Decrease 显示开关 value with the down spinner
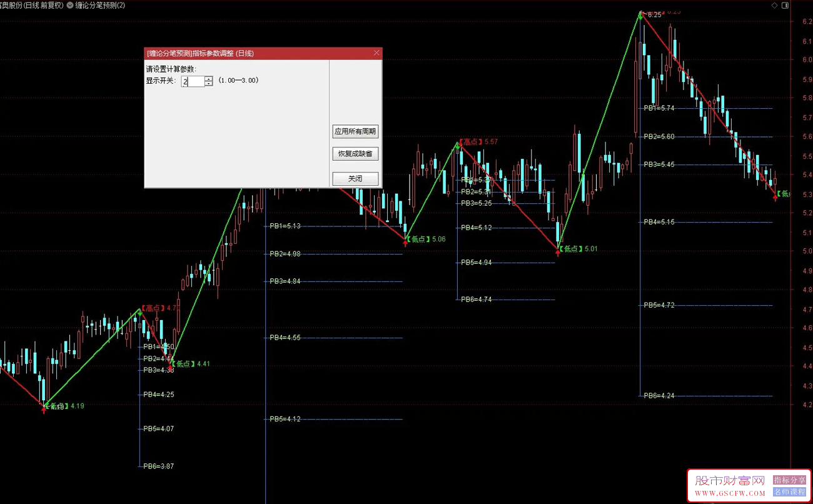The width and height of the screenshot is (813, 504). pyautogui.click(x=209, y=84)
